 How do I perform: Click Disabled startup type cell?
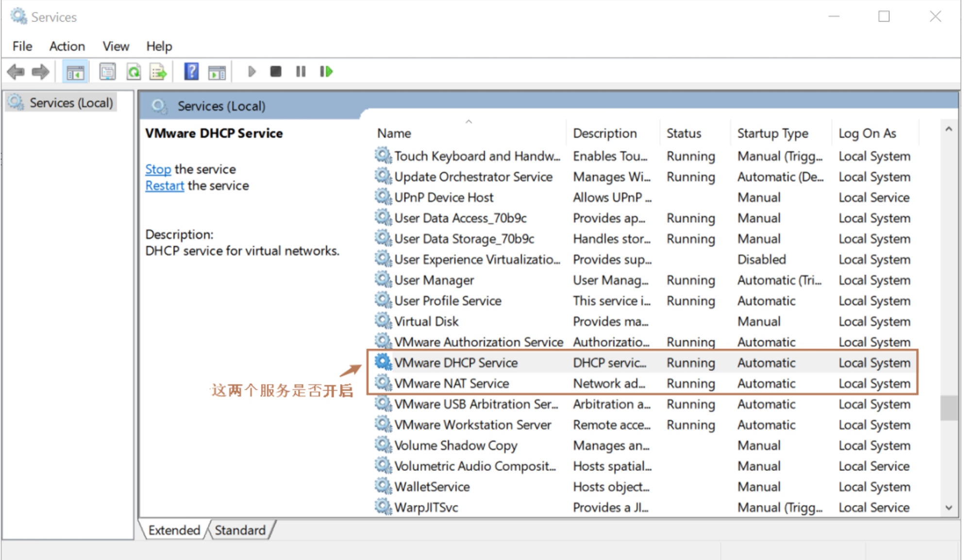point(761,259)
